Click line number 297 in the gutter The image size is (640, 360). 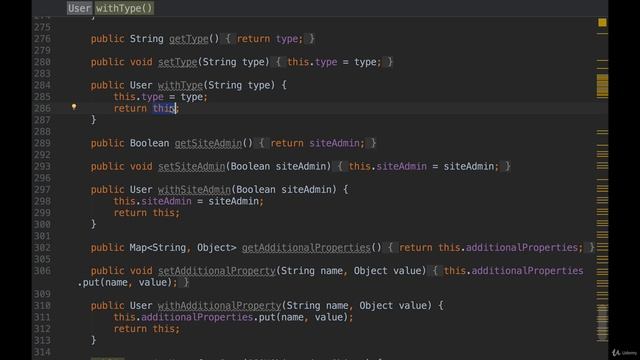pyautogui.click(x=42, y=190)
